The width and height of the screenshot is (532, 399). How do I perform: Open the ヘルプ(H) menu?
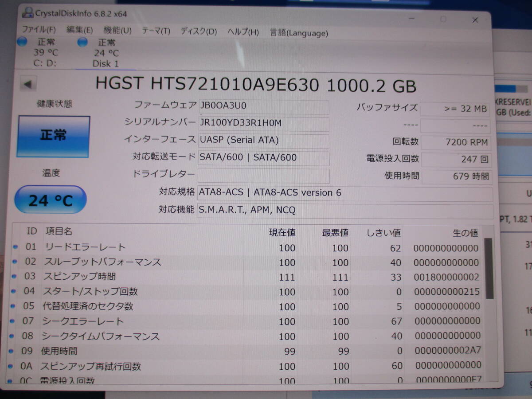coord(243,32)
